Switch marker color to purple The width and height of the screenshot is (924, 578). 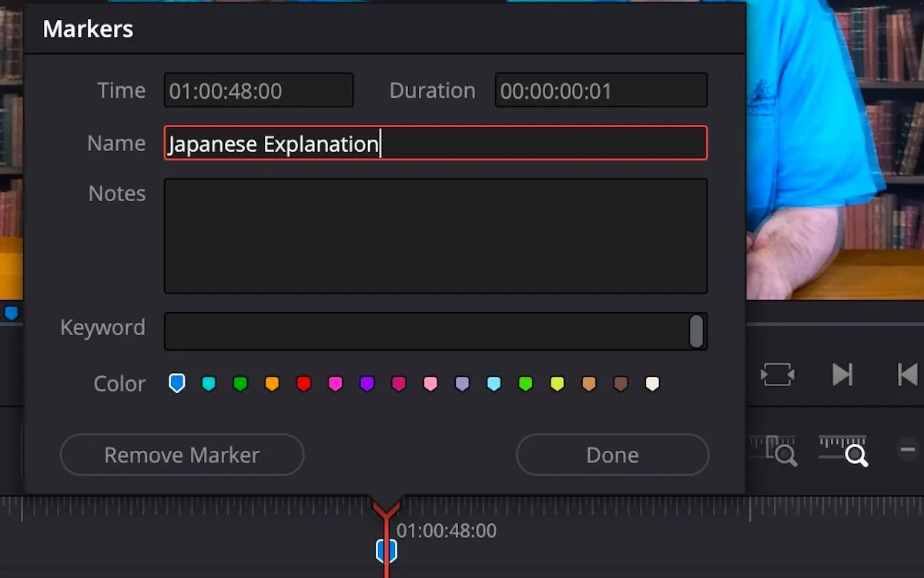coord(367,383)
